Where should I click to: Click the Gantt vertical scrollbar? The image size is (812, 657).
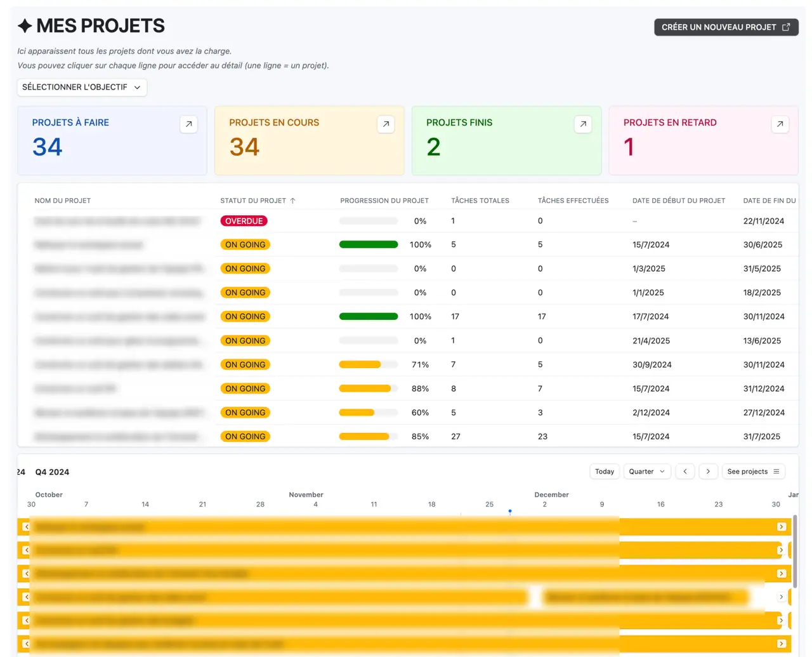coord(795,551)
